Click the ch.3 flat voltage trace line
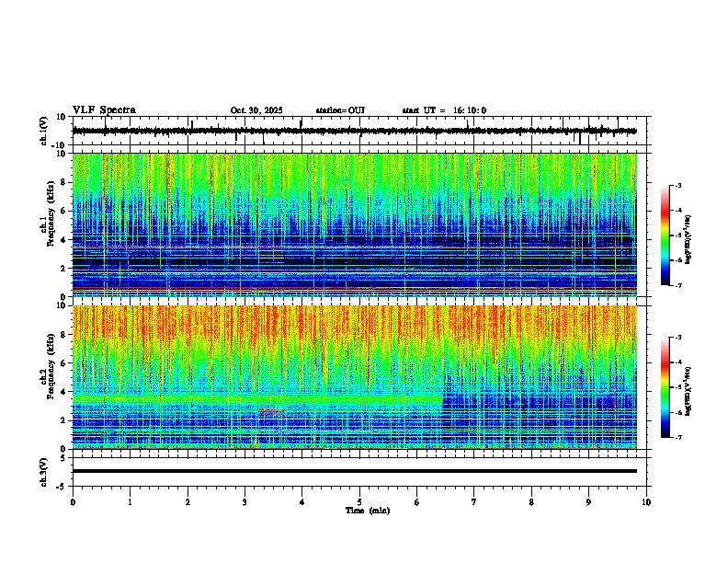The width and height of the screenshot is (728, 563). (x=355, y=471)
